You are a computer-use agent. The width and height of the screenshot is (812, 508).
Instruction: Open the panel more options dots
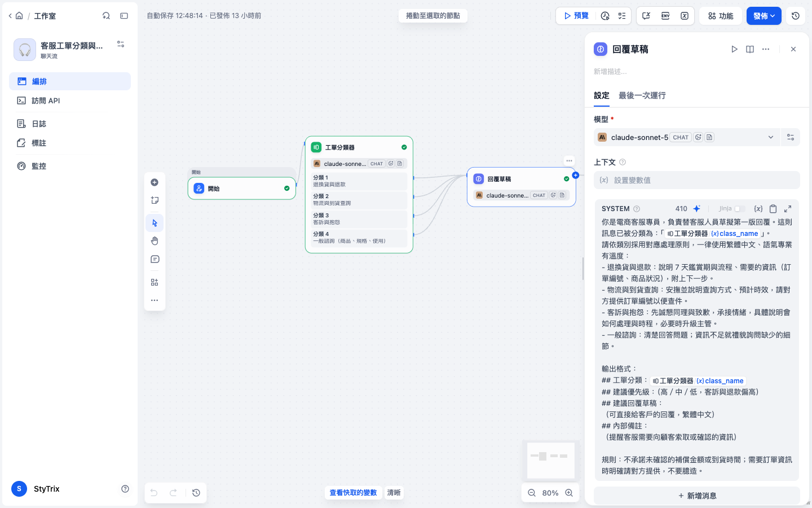pos(766,49)
